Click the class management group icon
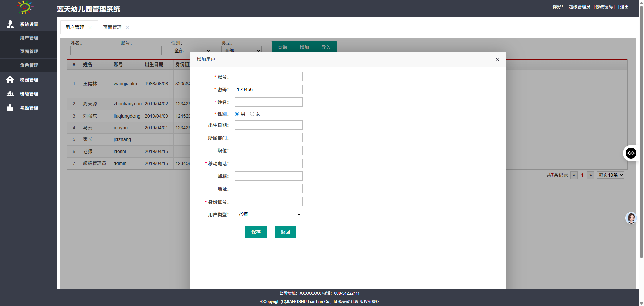 10,94
